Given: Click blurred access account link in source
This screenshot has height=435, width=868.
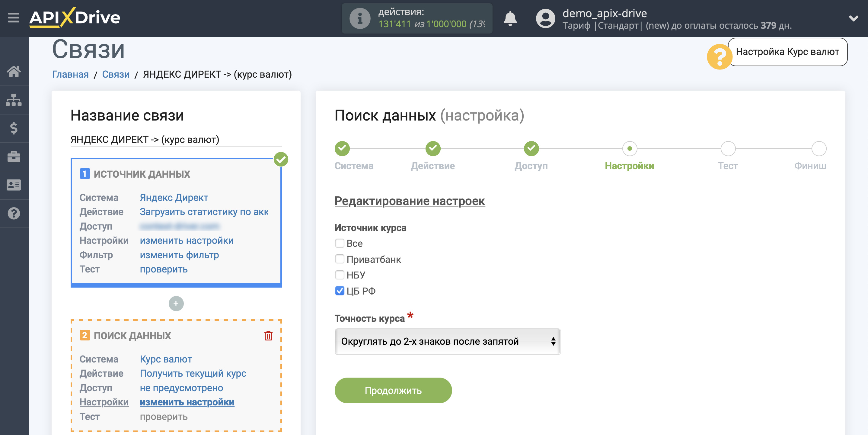Looking at the screenshot, I should [x=179, y=226].
